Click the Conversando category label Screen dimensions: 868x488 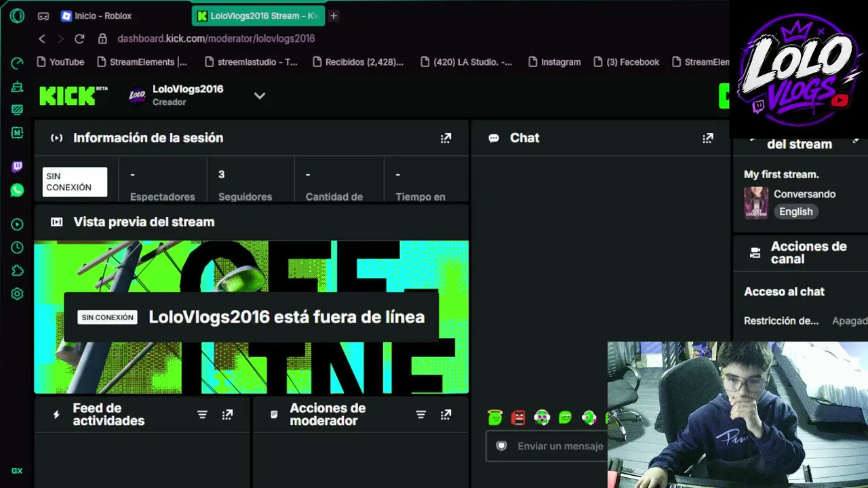[804, 194]
